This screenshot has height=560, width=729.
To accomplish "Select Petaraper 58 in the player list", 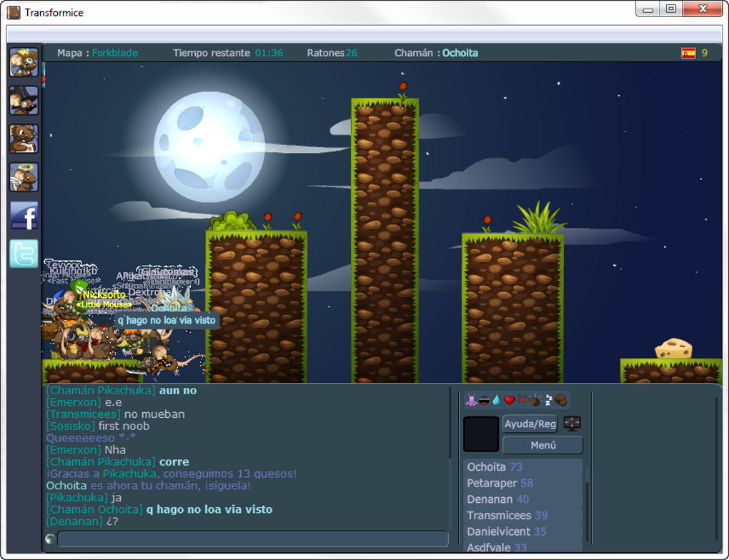I will (523, 484).
